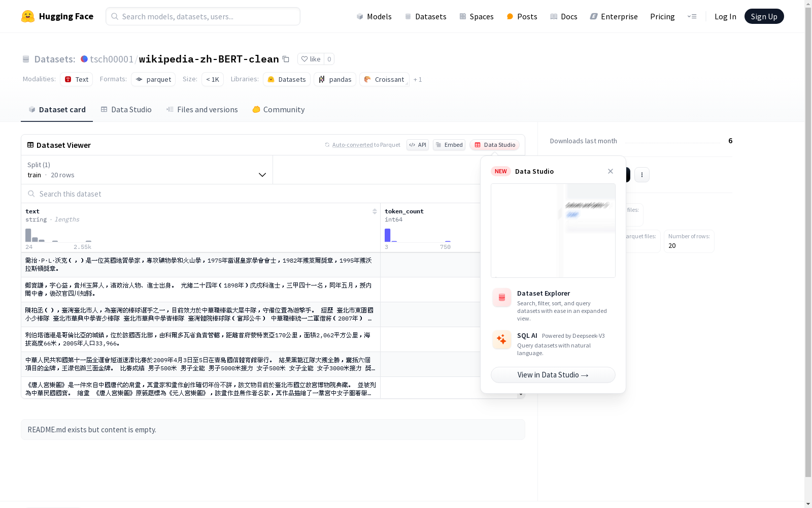The image size is (812, 508).
Task: Click the Sign Up button
Action: point(764,16)
